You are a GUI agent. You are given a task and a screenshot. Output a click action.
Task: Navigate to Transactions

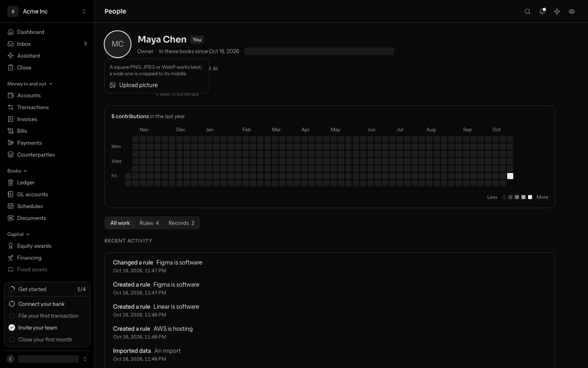(x=47, y=107)
